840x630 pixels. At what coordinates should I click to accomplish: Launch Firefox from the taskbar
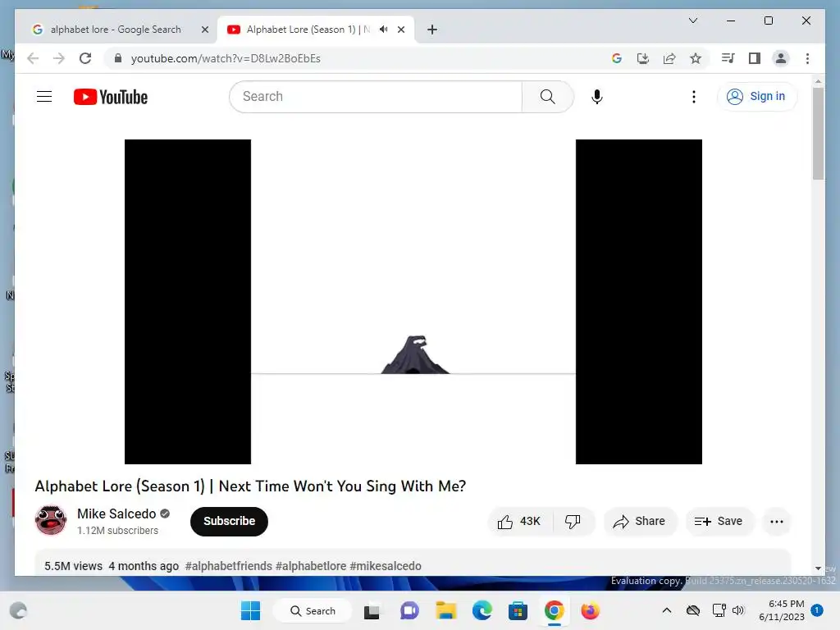[590, 610]
